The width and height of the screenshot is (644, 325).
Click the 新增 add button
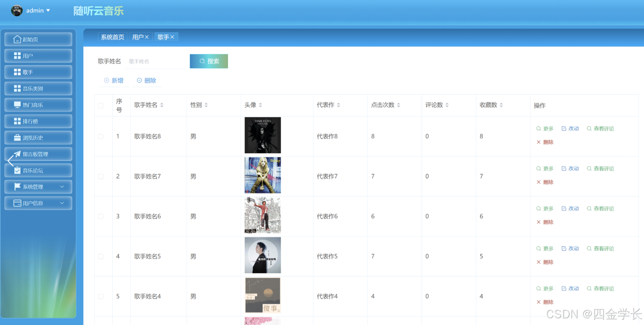114,81
